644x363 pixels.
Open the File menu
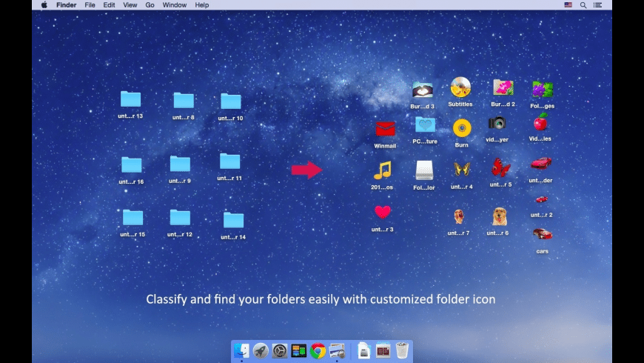coord(90,5)
